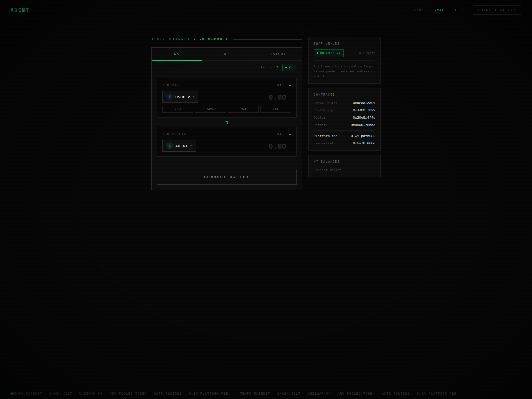The width and height of the screenshot is (532, 399).
Task: Click the green indicator dot inside the V4 badge
Action: pos(285,67)
